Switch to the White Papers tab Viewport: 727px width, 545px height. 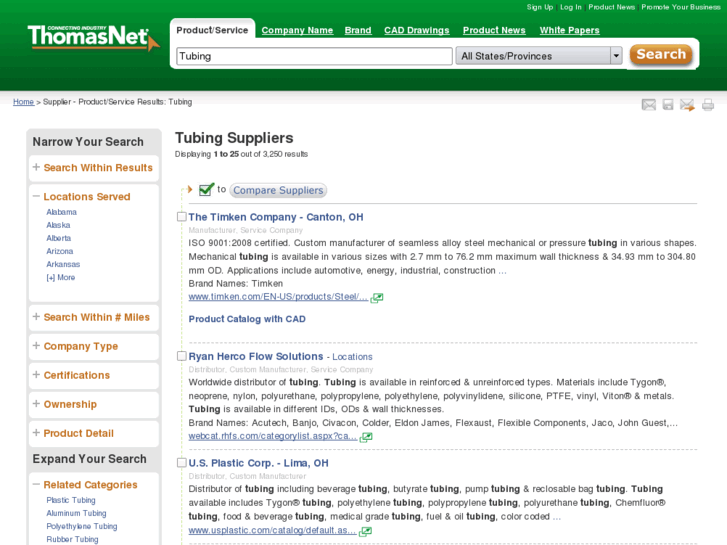[569, 30]
